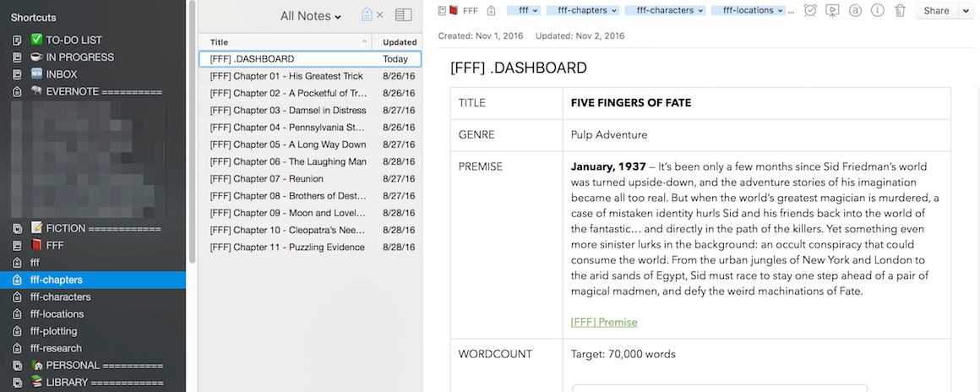
Task: Select the fff-characters tag in the sidebar
Action: tap(60, 297)
